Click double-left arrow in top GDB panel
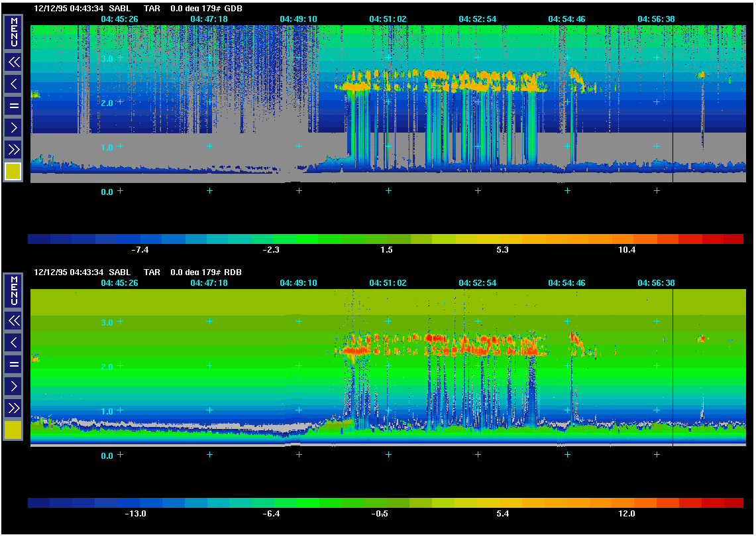 14,62
